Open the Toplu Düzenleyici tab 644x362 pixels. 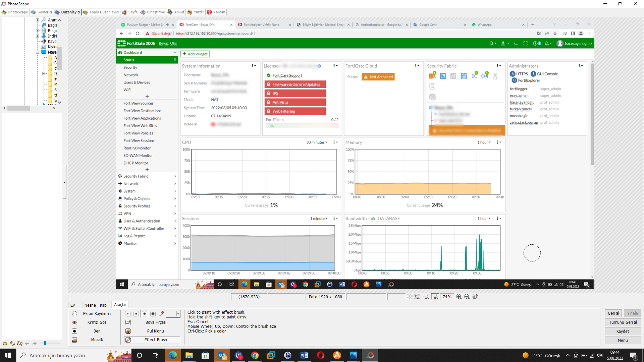(101, 12)
